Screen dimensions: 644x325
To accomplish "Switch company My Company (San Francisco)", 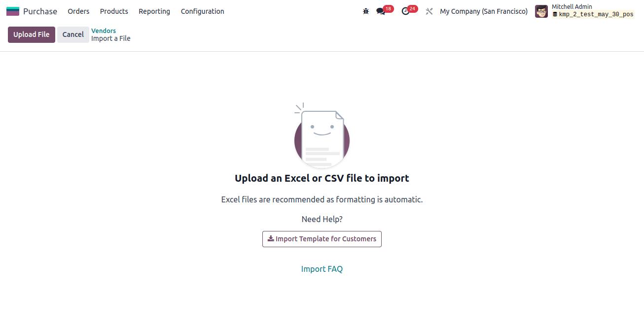I will 484,11.
